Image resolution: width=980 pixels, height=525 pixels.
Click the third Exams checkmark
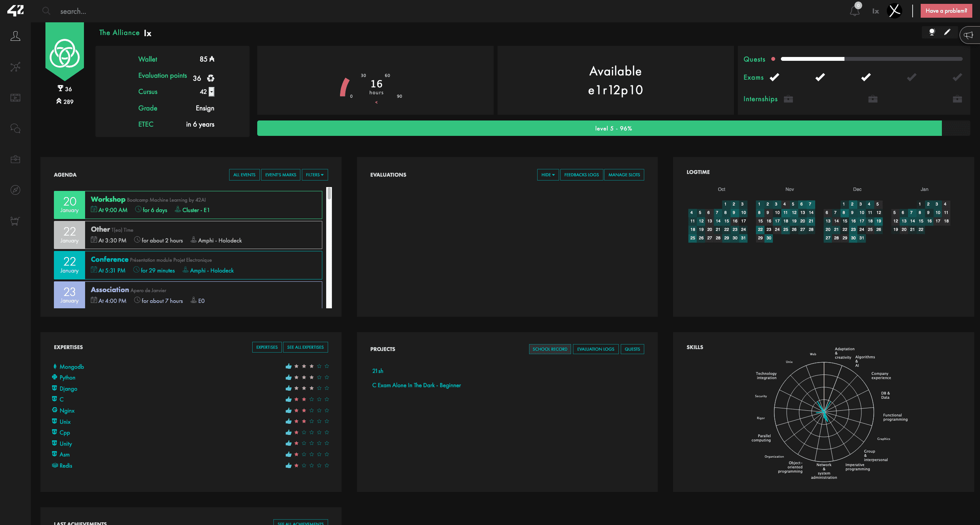click(x=866, y=77)
